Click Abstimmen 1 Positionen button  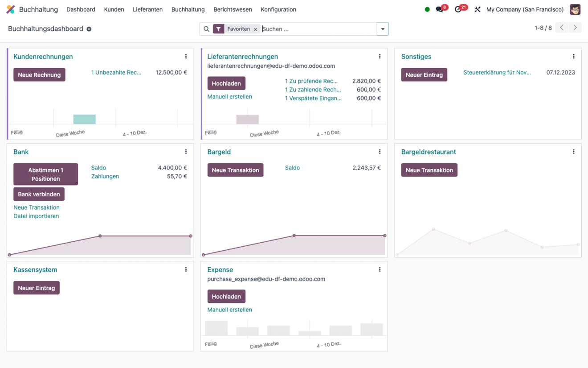pyautogui.click(x=45, y=174)
